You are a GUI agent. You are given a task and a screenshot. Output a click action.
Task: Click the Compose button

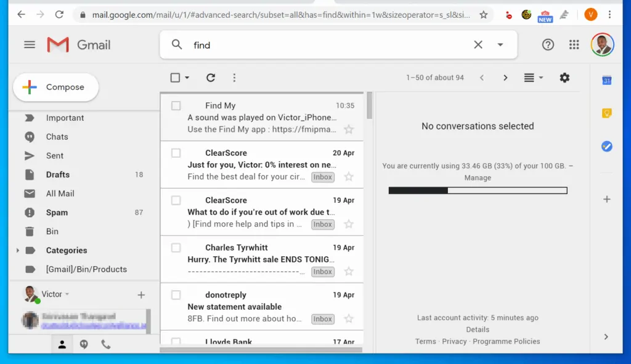[x=55, y=87]
